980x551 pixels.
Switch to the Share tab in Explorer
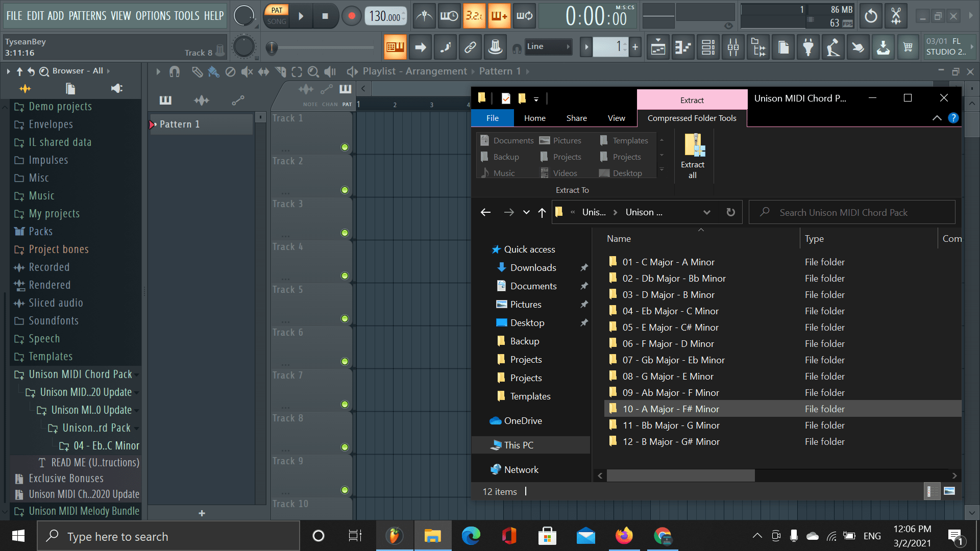tap(576, 118)
